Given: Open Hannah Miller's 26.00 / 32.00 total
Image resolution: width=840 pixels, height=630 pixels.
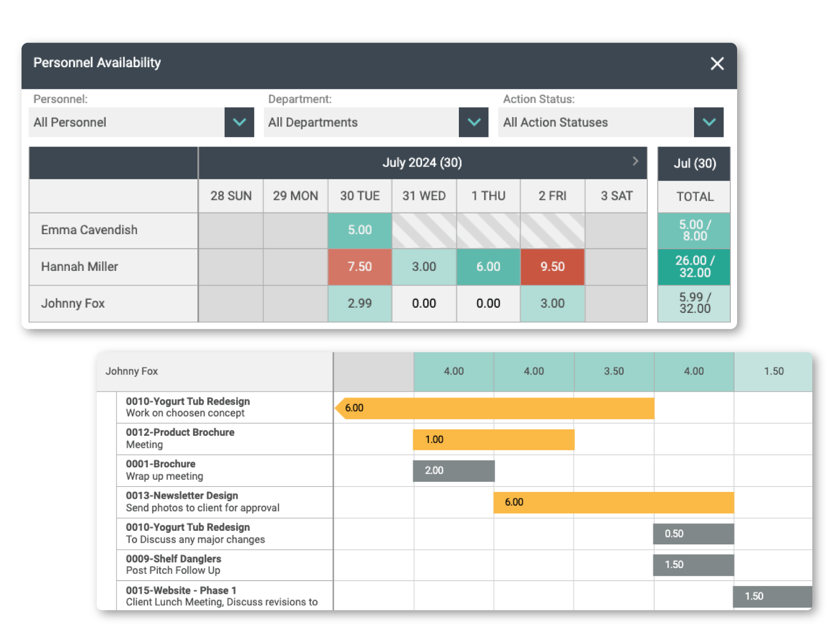Looking at the screenshot, I should pos(694,267).
